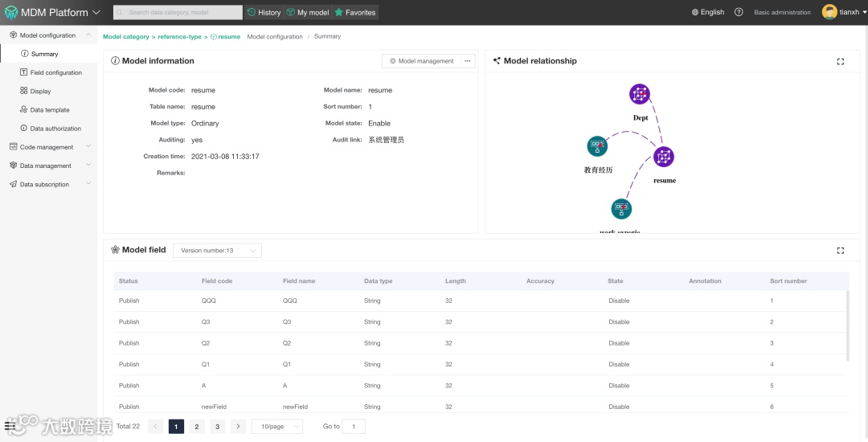This screenshot has height=442, width=868.
Task: Maximize the Model field panel
Action: click(841, 251)
